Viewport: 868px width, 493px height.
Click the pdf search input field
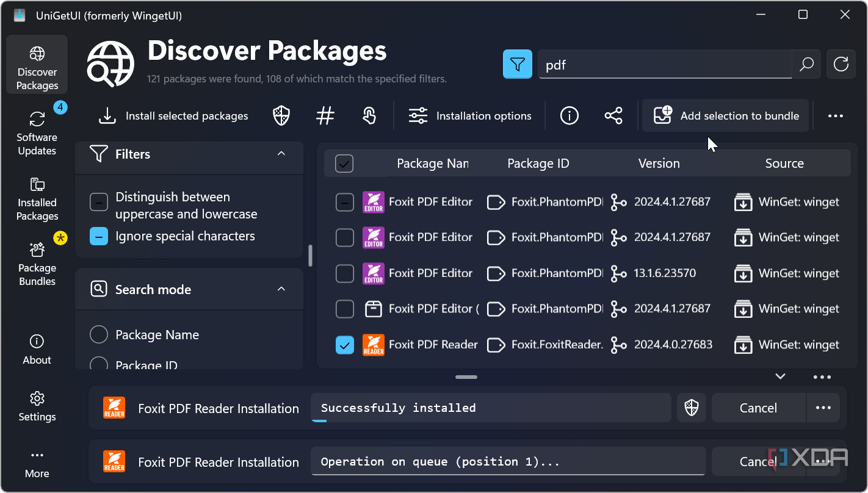click(664, 64)
